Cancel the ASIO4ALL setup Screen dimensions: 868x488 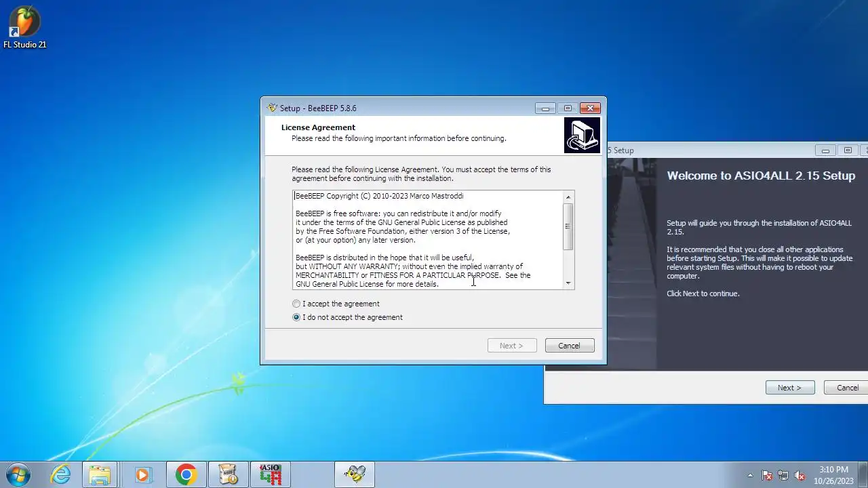(846, 388)
